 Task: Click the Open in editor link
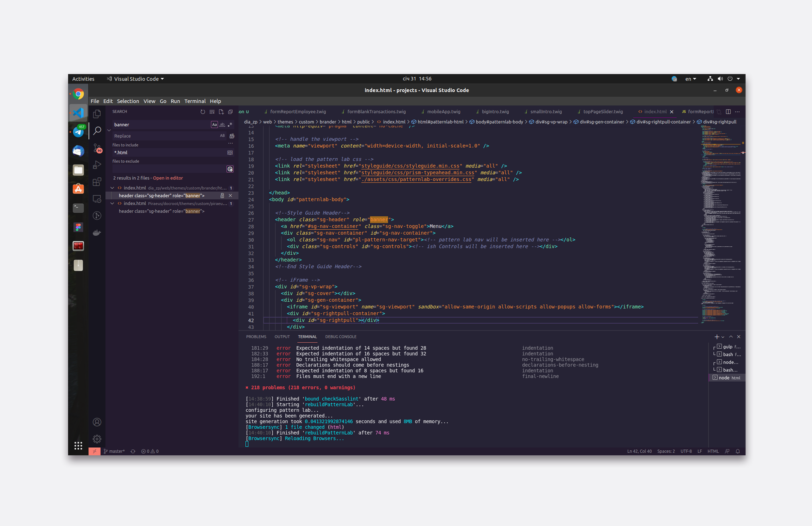(168, 178)
